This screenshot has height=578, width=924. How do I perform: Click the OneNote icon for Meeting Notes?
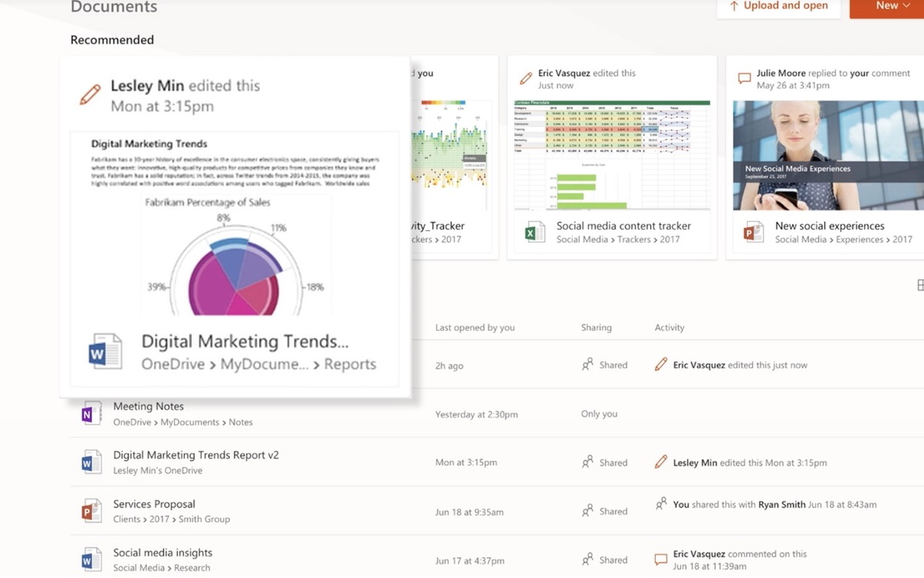[92, 415]
